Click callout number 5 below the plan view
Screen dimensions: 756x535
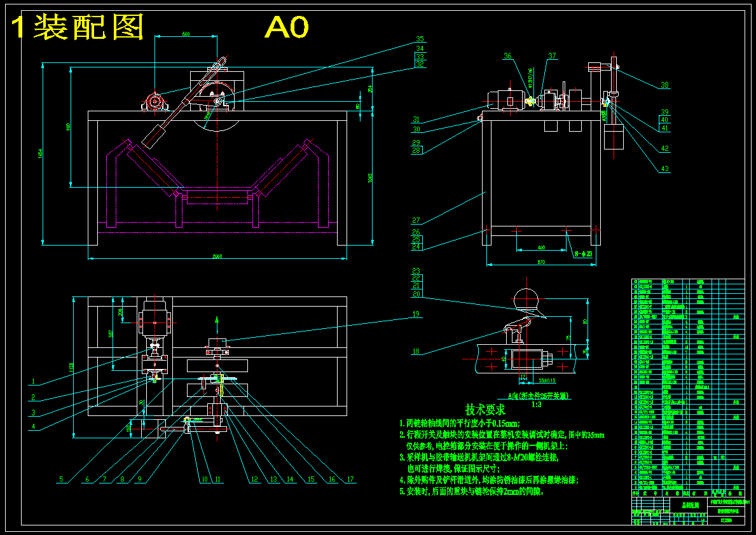61,480
